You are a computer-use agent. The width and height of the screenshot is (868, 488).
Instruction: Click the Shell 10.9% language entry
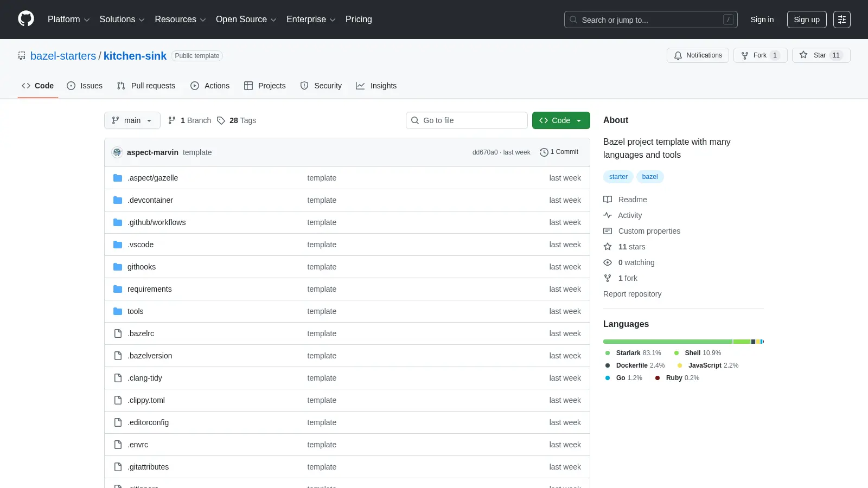tap(698, 353)
